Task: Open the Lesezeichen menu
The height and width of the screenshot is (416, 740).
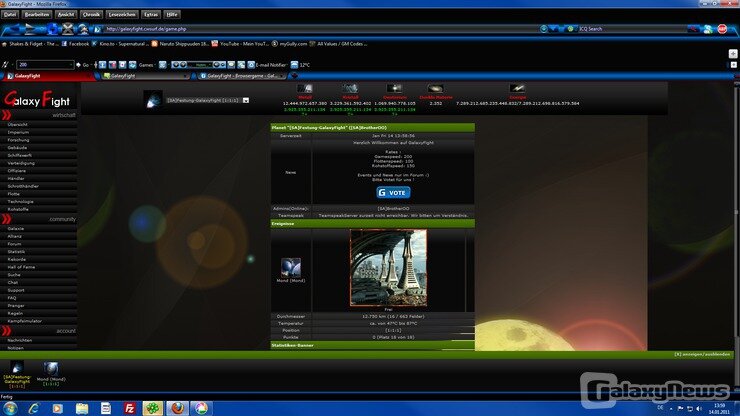Action: point(122,15)
